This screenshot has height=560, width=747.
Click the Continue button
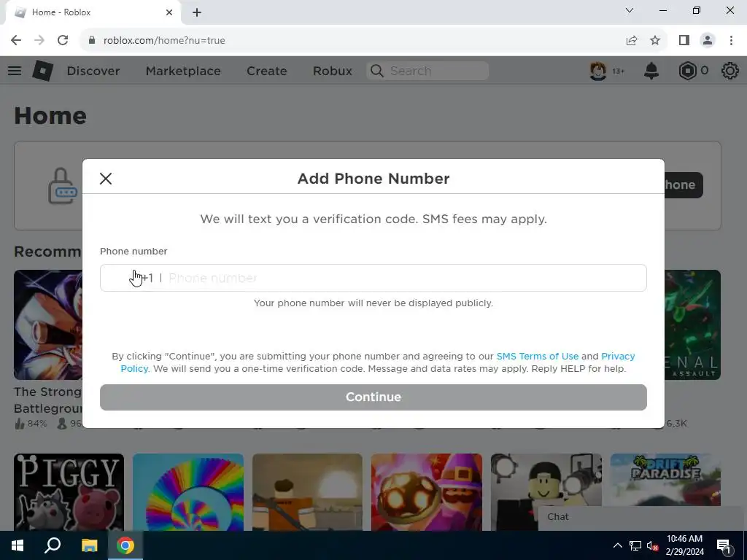tap(373, 397)
